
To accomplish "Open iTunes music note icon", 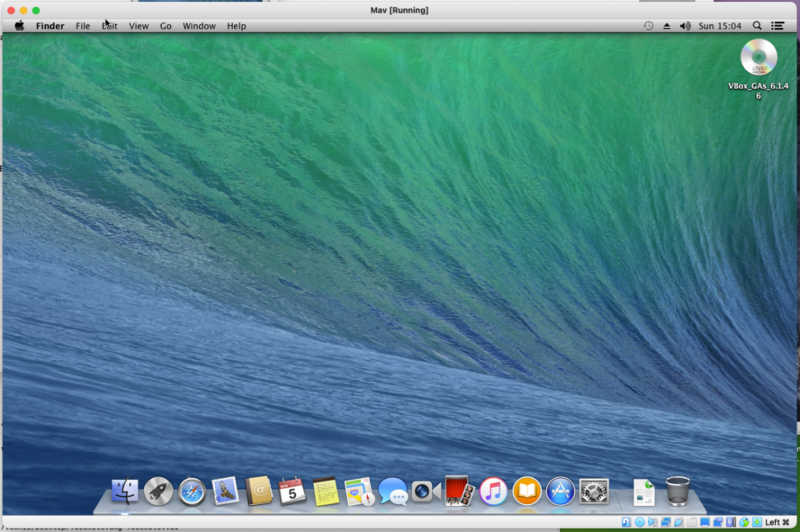I will [x=493, y=491].
